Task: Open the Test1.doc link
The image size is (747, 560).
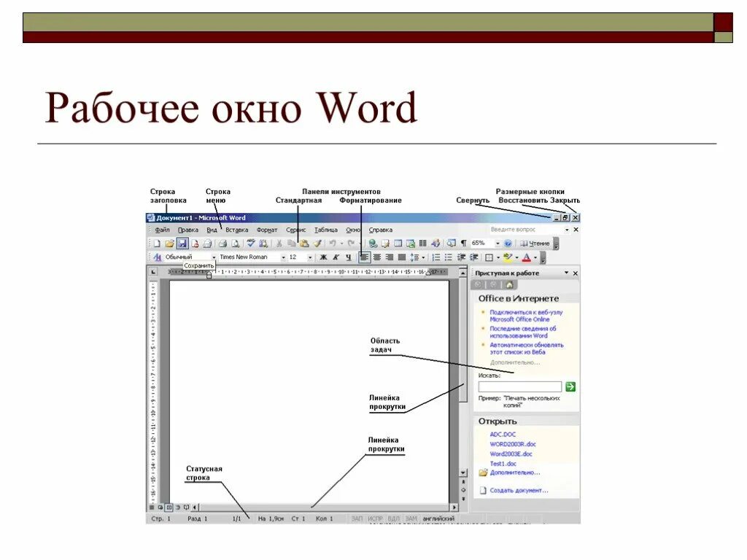Action: (503, 463)
